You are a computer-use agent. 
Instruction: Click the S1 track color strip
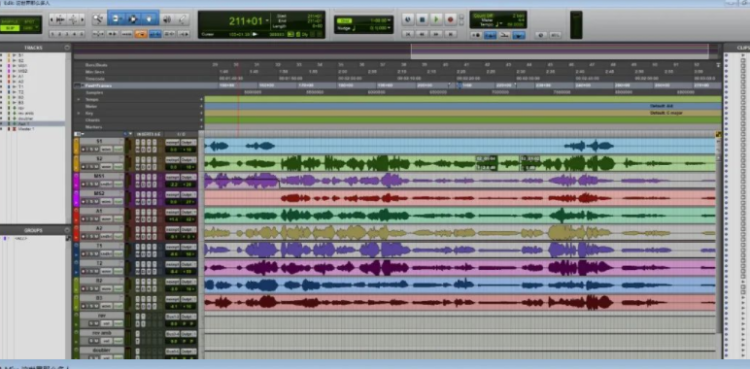point(76,146)
